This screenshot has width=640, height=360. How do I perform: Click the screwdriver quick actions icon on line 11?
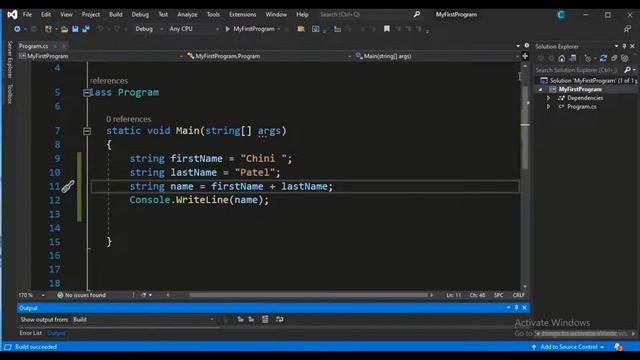68,187
